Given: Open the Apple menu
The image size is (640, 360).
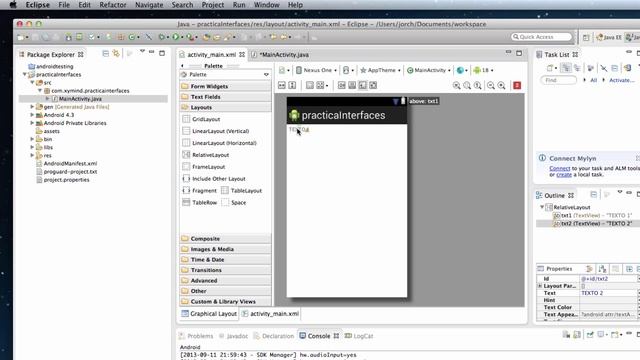Looking at the screenshot, I should 13,5.
